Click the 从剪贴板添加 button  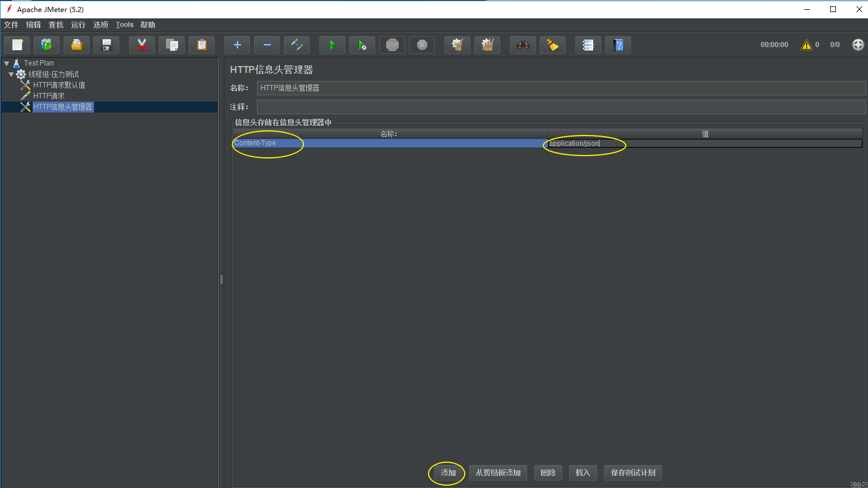(x=498, y=472)
